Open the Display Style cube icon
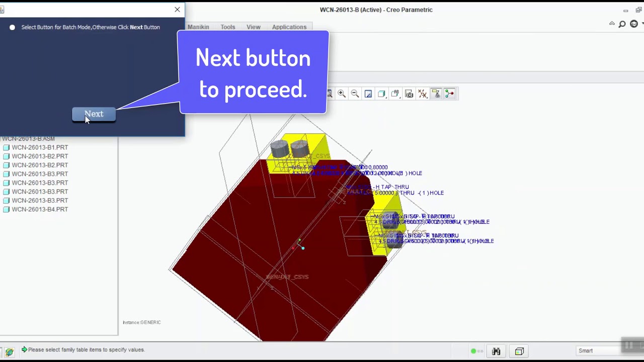Image resolution: width=644 pixels, height=362 pixels. (382, 94)
